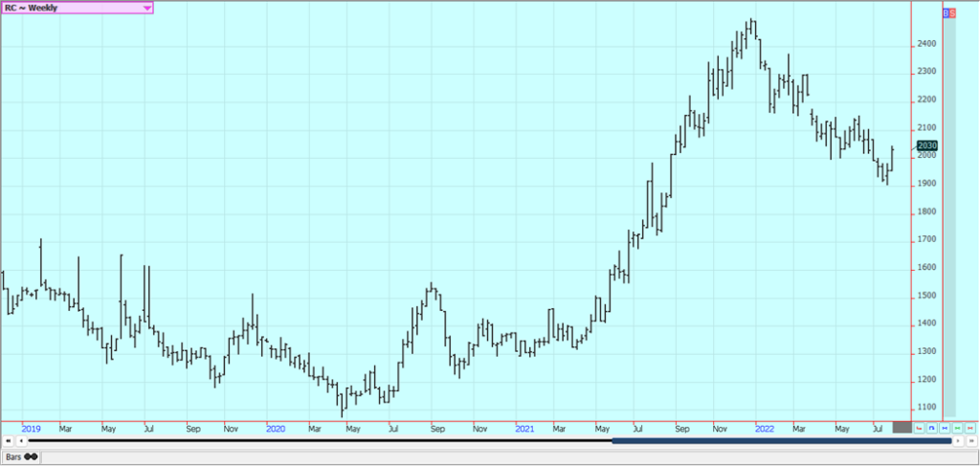Click the 2022 year label on date axis
Viewport: 980px width, 466px height.
coord(765,429)
